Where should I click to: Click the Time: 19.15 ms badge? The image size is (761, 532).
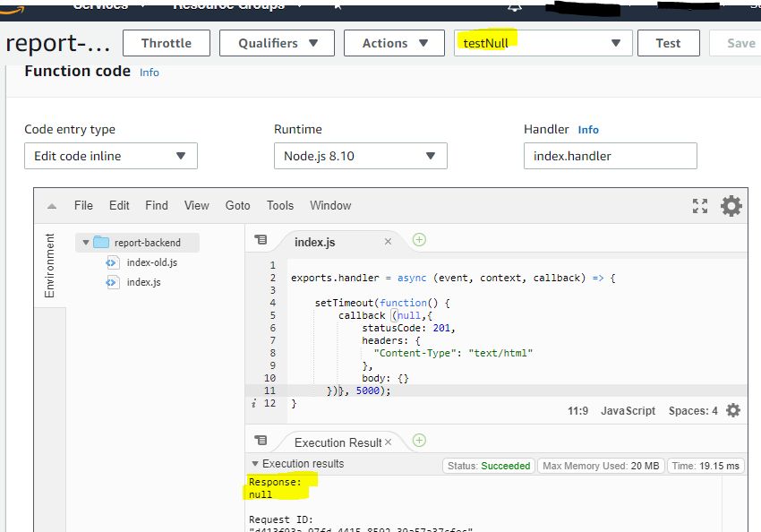pos(705,466)
